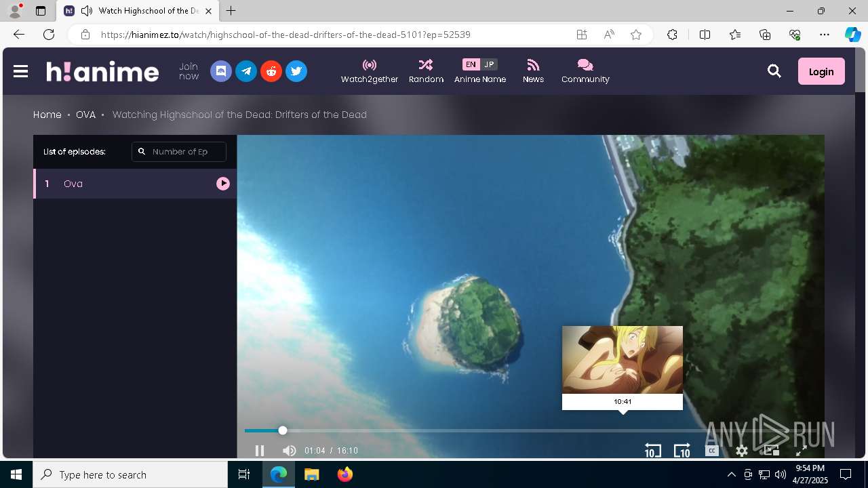Click the Login button
This screenshot has width=868, height=488.
coord(821,71)
